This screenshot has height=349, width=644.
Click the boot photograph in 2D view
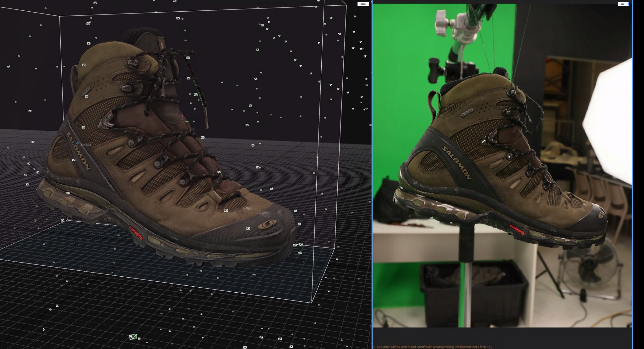point(502,165)
